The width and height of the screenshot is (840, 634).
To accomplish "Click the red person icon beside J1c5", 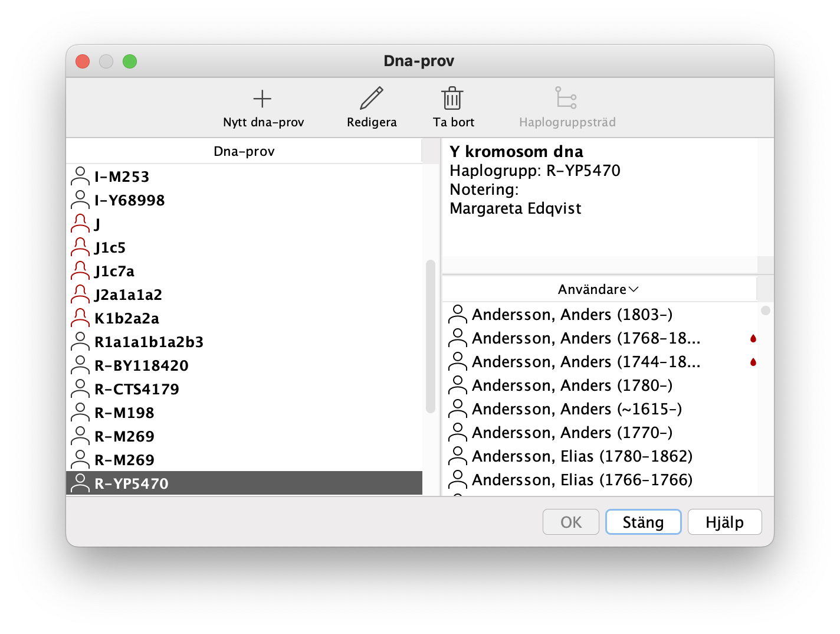I will pos(80,247).
